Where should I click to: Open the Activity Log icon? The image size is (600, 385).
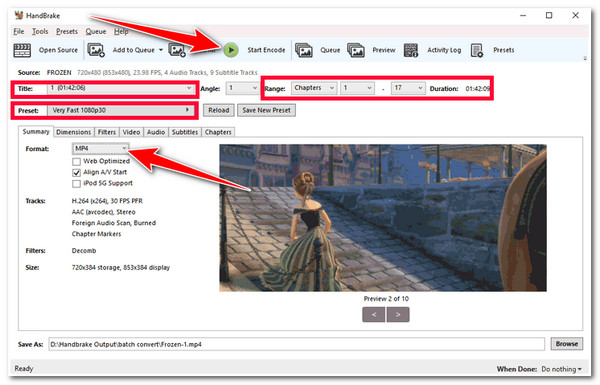[411, 50]
